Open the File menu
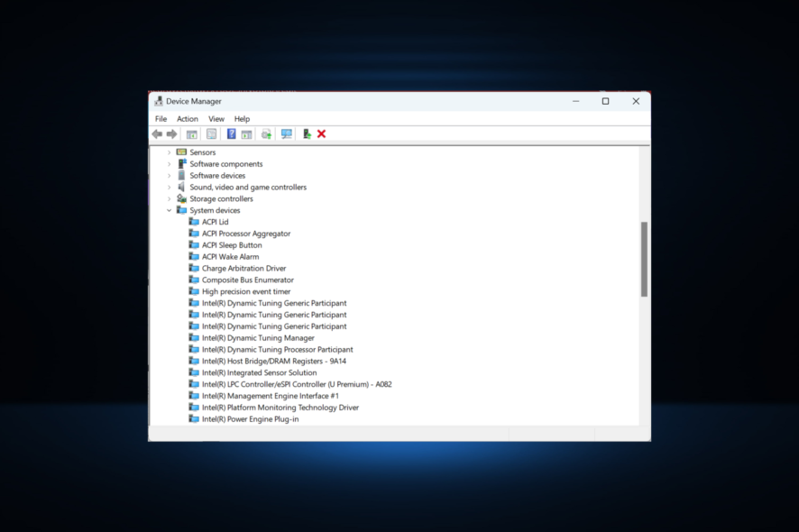This screenshot has width=799, height=532. [161, 119]
